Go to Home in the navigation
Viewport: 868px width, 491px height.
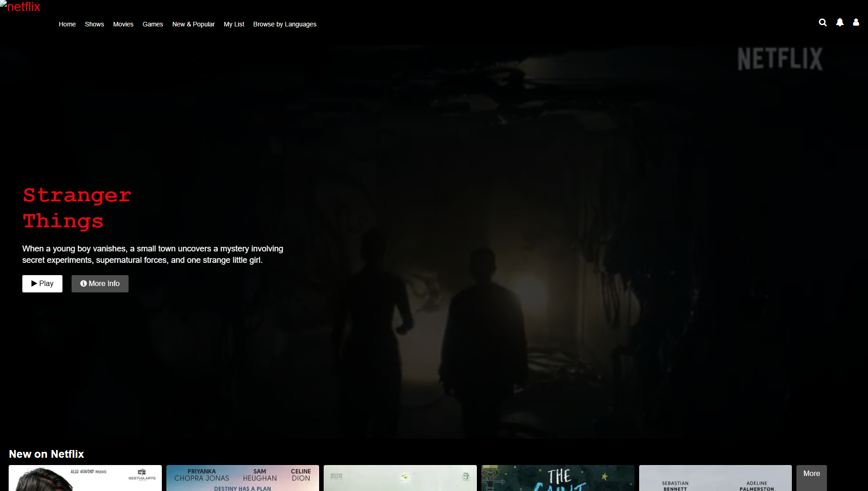[x=67, y=24]
